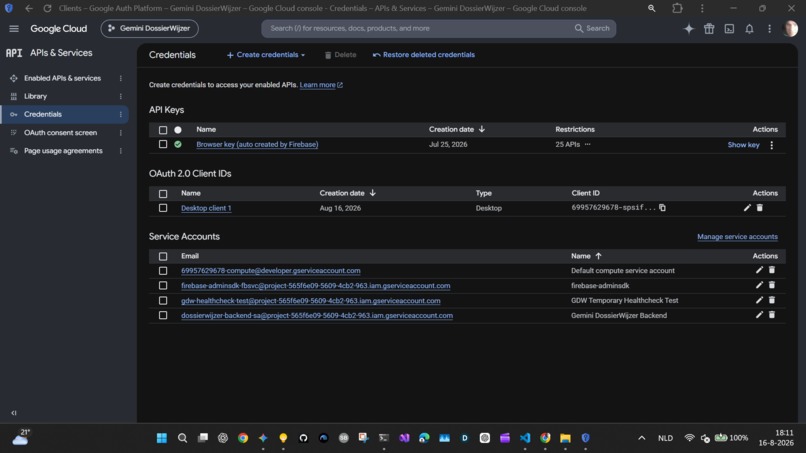This screenshot has width=806, height=453.
Task: Activate Cloud Shell terminal icon
Action: (729, 29)
